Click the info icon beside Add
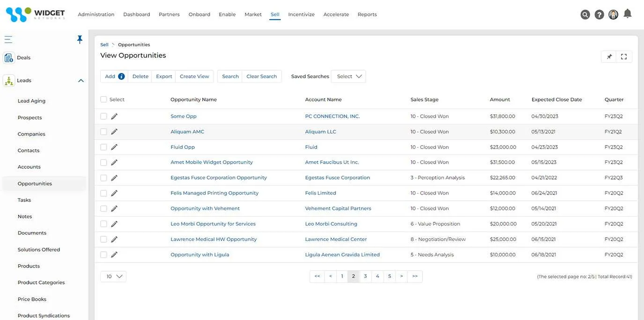The height and width of the screenshot is (320, 644). (x=121, y=76)
